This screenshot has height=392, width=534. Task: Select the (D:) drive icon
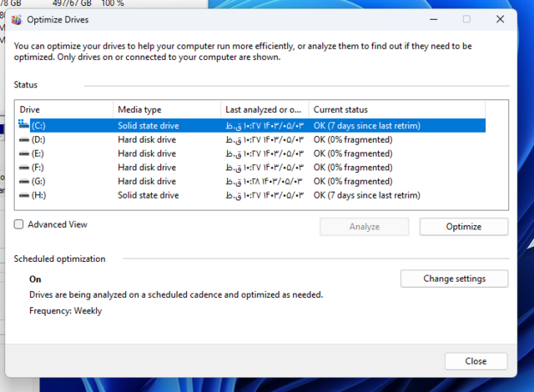23,140
